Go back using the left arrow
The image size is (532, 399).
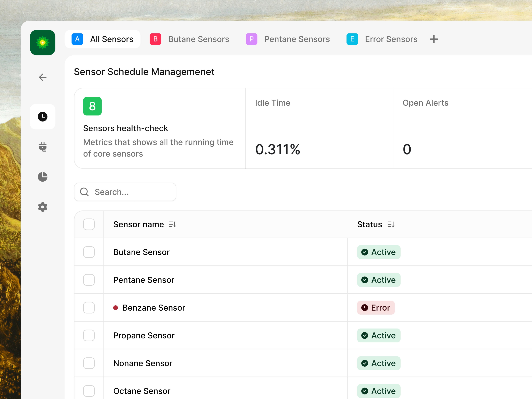click(x=43, y=77)
